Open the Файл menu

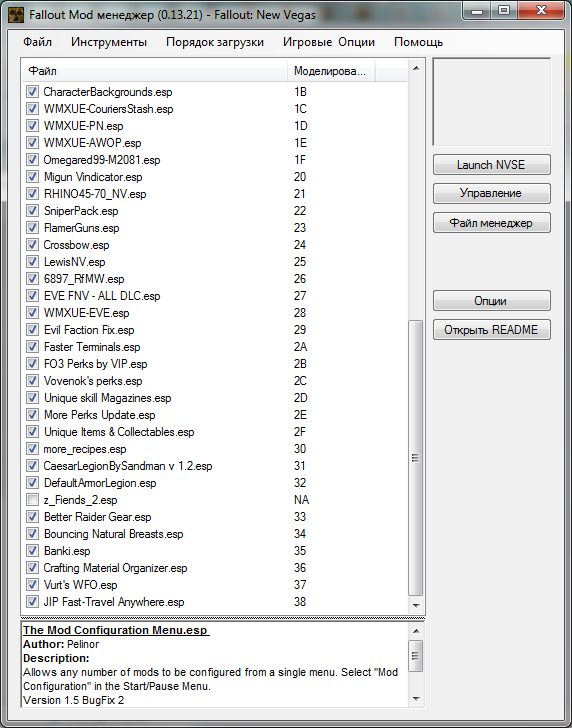pyautogui.click(x=38, y=42)
